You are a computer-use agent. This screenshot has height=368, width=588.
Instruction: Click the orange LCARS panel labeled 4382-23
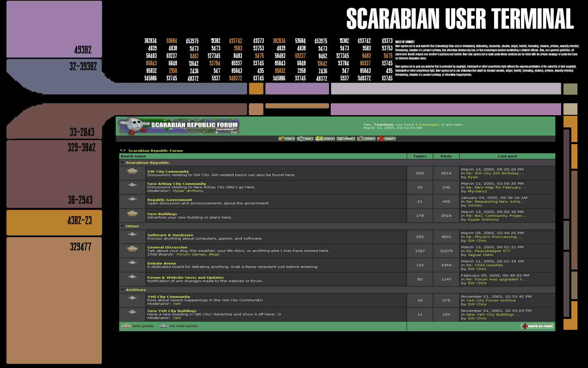pos(54,223)
